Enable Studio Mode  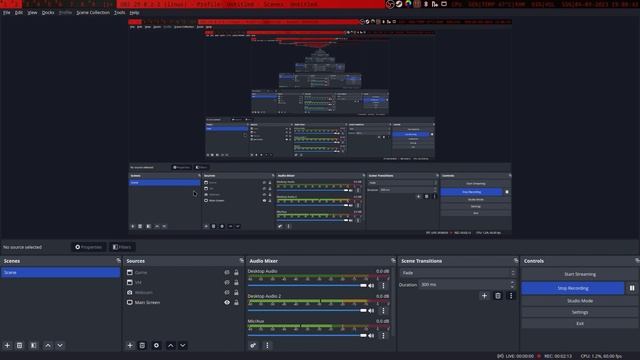[580, 301]
